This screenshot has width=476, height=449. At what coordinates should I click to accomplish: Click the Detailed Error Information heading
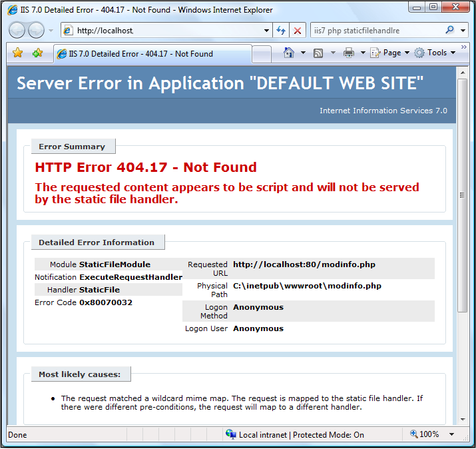(97, 242)
